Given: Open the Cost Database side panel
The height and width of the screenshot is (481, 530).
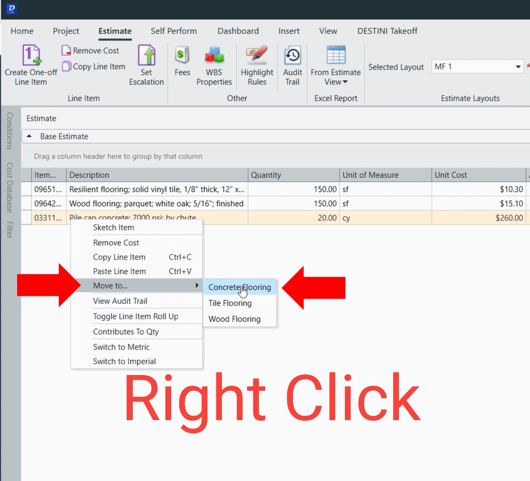Looking at the screenshot, I should [9, 188].
